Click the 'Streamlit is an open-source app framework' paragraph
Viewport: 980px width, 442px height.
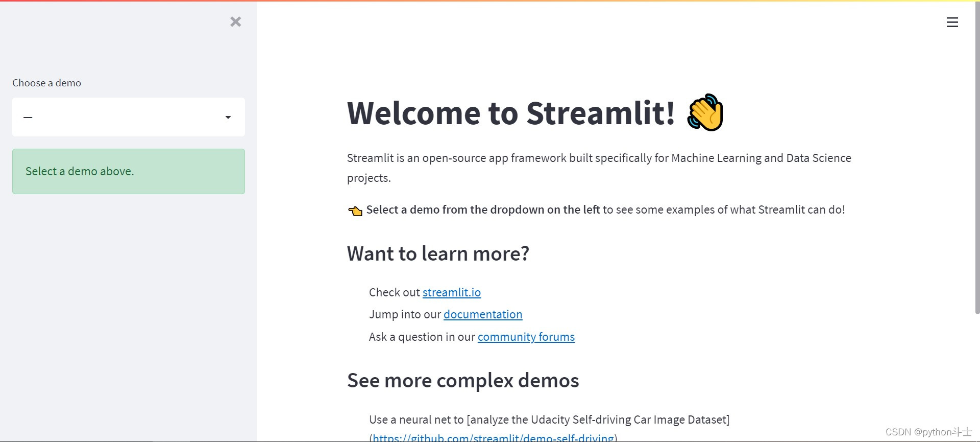click(599, 168)
